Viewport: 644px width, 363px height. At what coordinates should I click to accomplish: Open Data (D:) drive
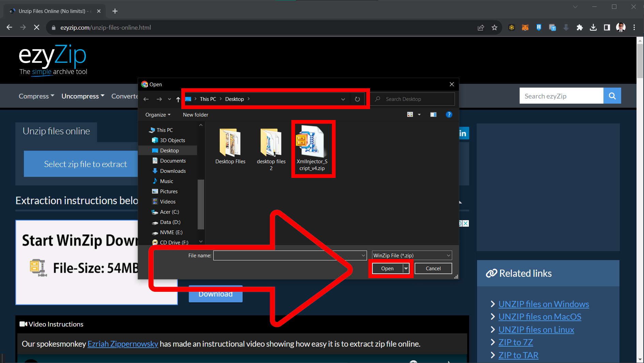(x=166, y=222)
